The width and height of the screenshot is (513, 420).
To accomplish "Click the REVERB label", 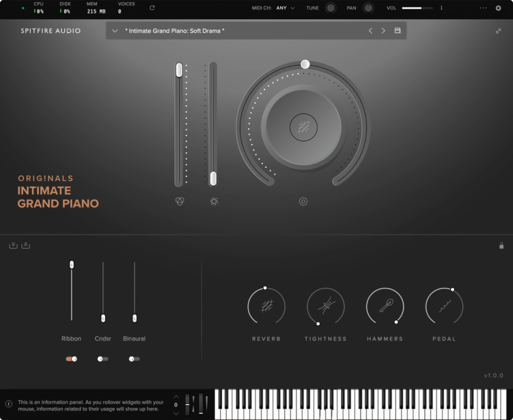I will [x=266, y=339].
